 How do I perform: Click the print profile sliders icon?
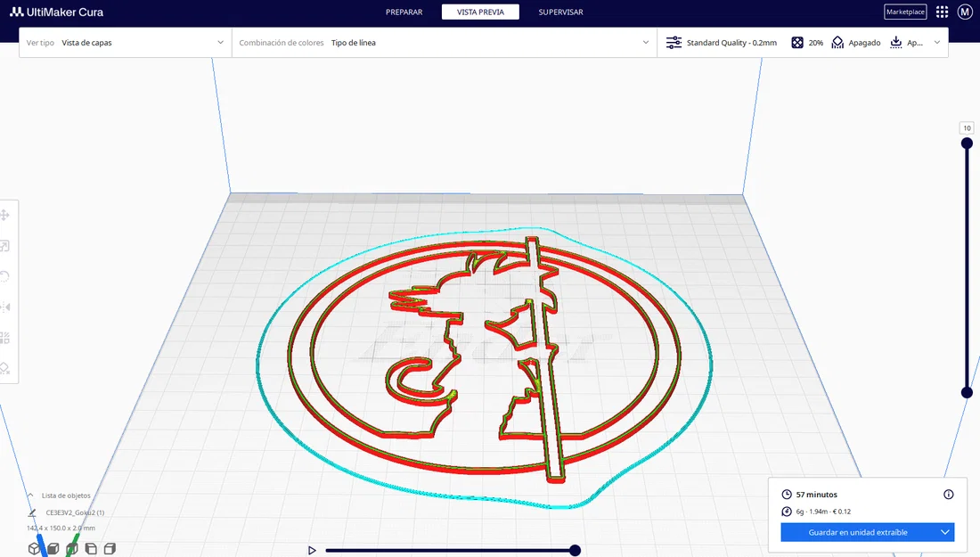click(x=674, y=43)
